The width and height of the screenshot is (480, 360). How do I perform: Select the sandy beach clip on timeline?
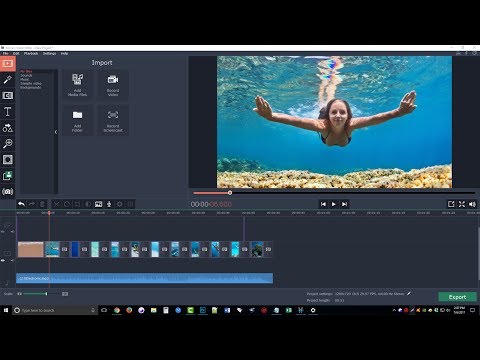[31, 249]
